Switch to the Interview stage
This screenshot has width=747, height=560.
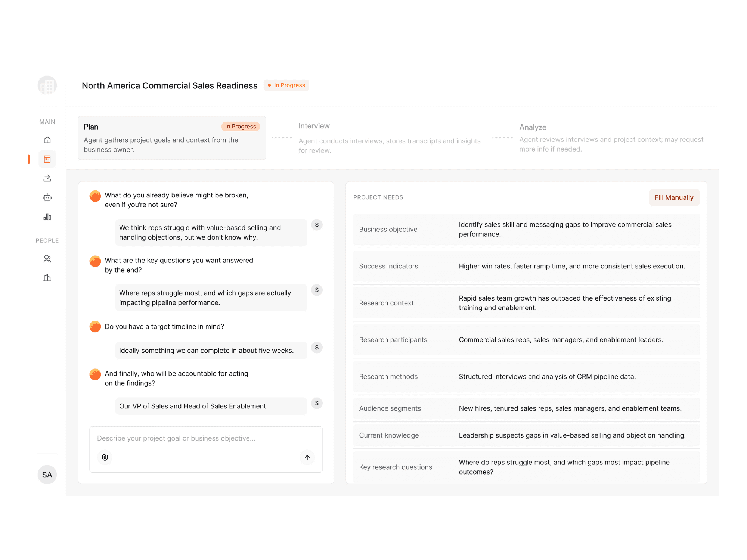(389, 138)
